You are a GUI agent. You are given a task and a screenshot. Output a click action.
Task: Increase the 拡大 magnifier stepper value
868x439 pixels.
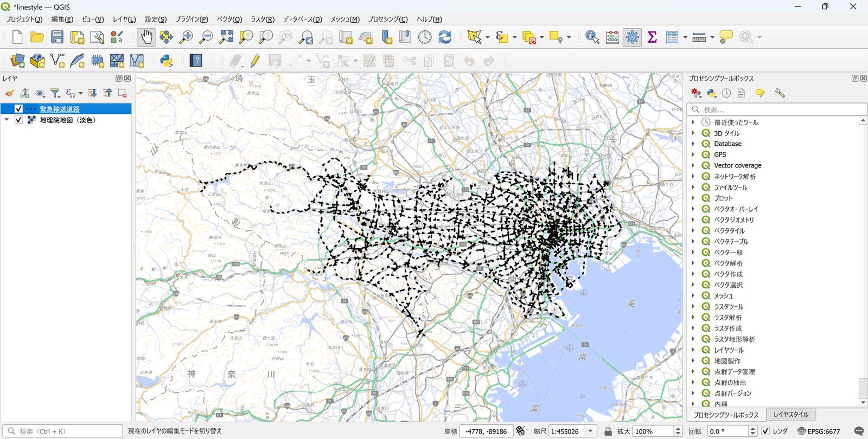point(678,429)
